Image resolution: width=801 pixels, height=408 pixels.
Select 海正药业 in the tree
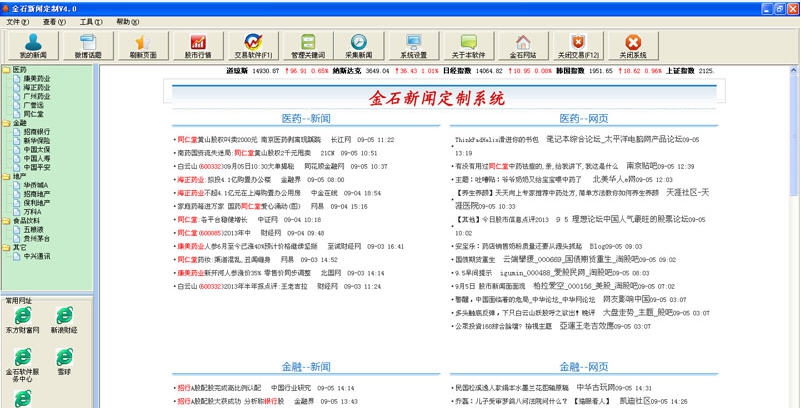point(37,87)
